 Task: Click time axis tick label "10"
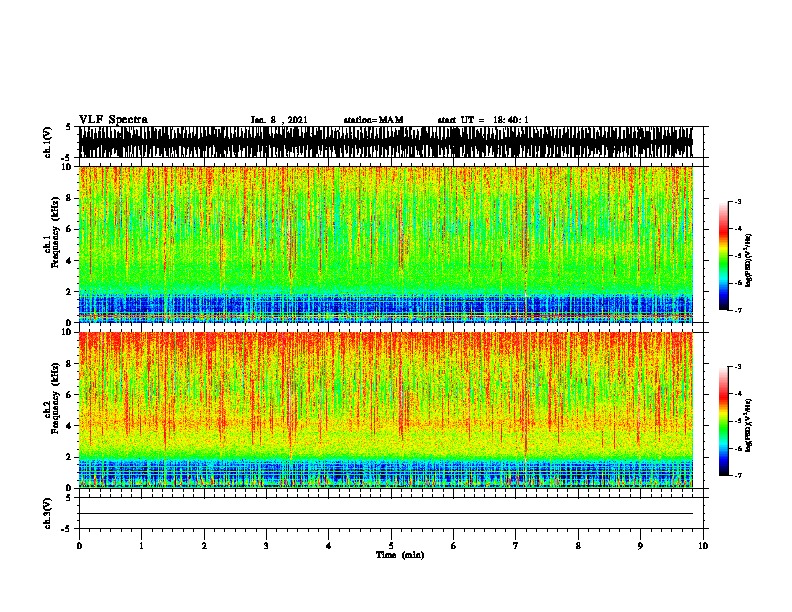703,546
